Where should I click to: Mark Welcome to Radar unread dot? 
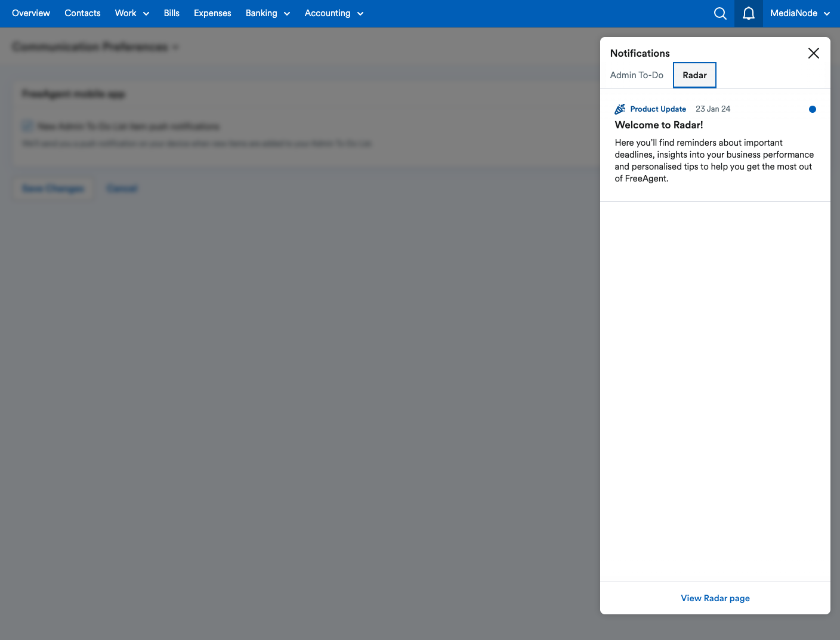click(812, 109)
